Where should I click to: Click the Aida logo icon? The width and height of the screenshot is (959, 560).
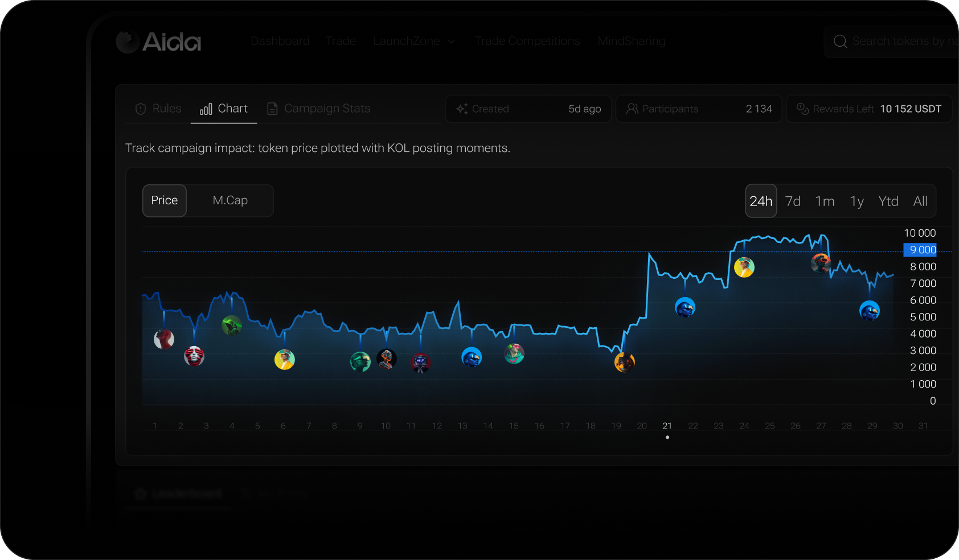pos(128,42)
